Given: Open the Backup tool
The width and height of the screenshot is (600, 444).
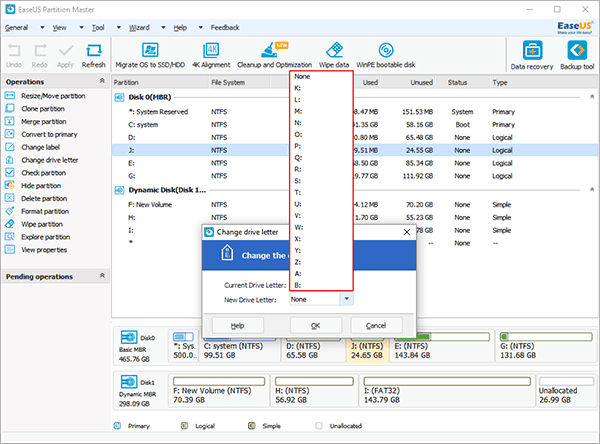Looking at the screenshot, I should tap(577, 56).
